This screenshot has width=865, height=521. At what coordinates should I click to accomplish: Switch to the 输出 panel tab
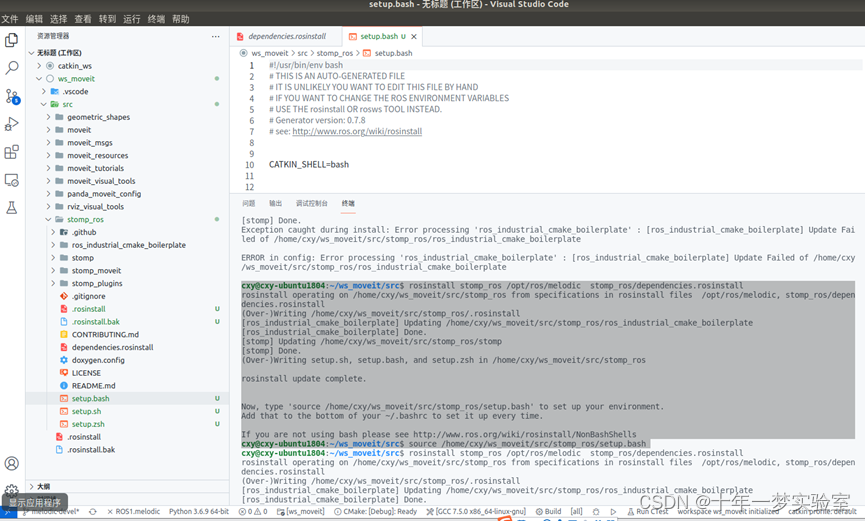tap(276, 203)
